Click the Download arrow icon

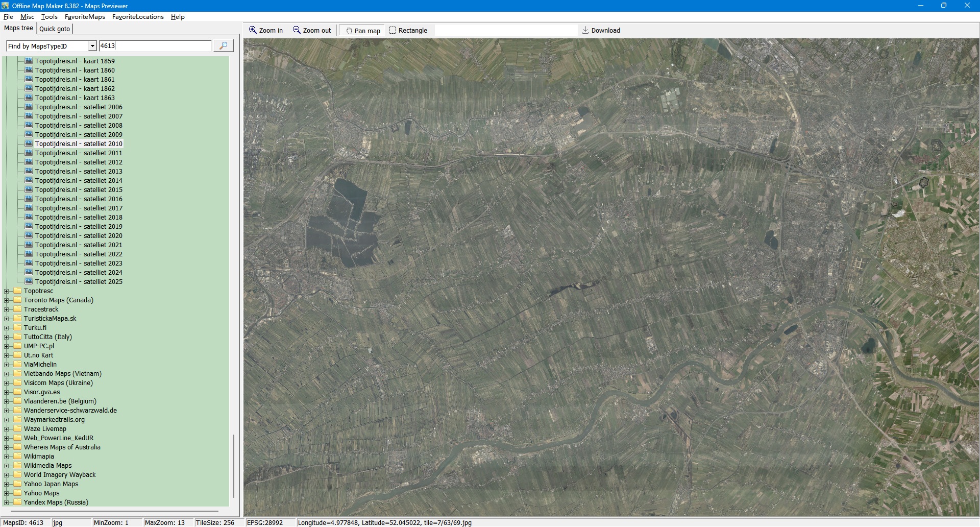(x=585, y=30)
